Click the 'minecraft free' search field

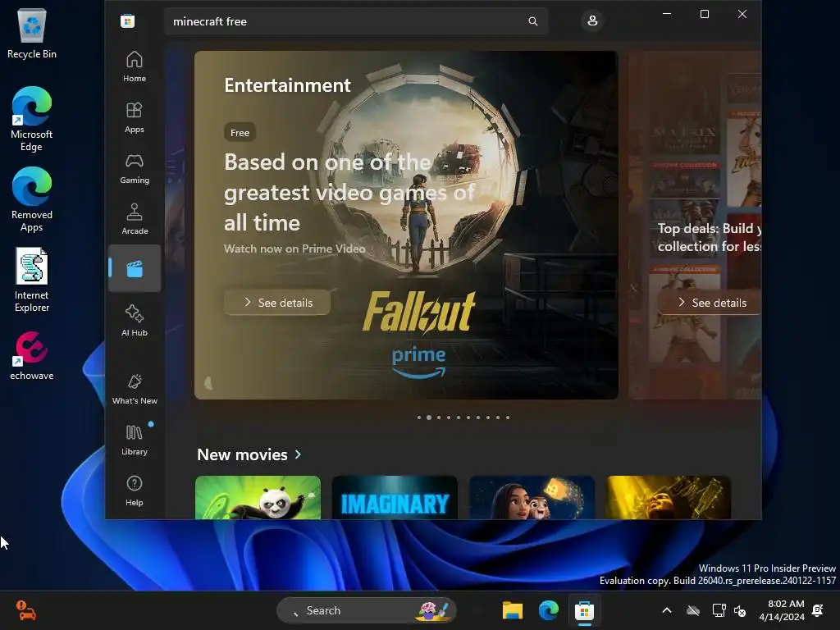[x=356, y=21]
